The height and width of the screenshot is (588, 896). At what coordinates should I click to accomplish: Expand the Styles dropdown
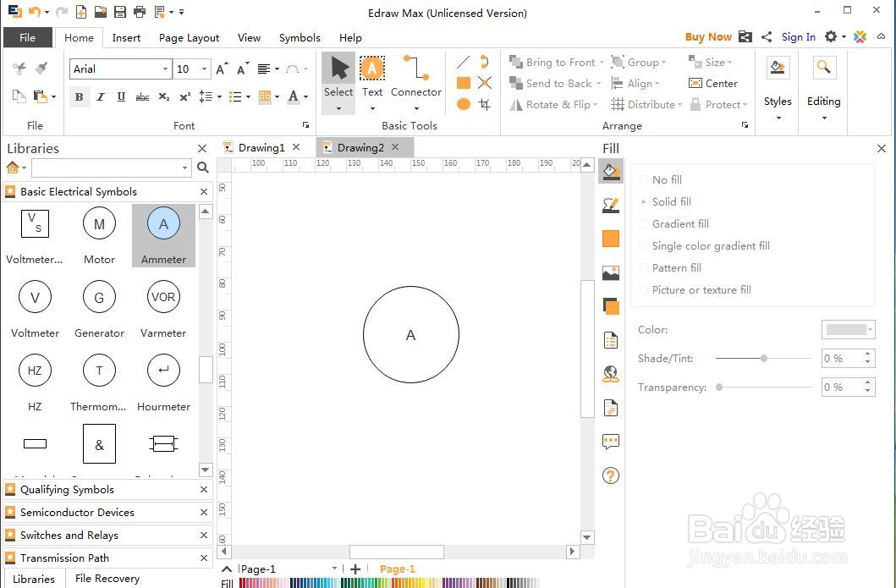click(778, 118)
